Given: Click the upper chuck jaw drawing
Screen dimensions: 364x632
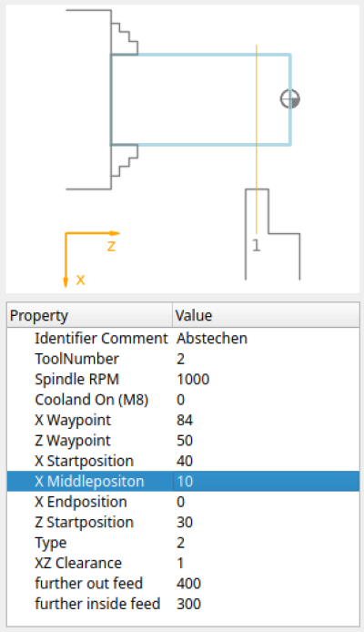Looking at the screenshot, I should pos(125,39).
